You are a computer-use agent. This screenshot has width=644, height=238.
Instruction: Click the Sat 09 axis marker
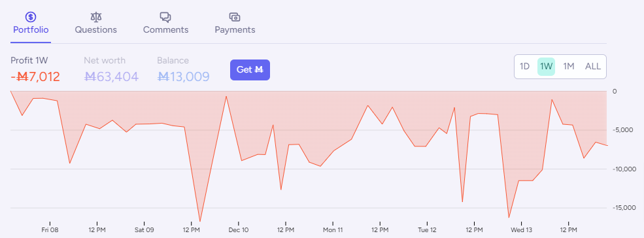click(x=144, y=229)
